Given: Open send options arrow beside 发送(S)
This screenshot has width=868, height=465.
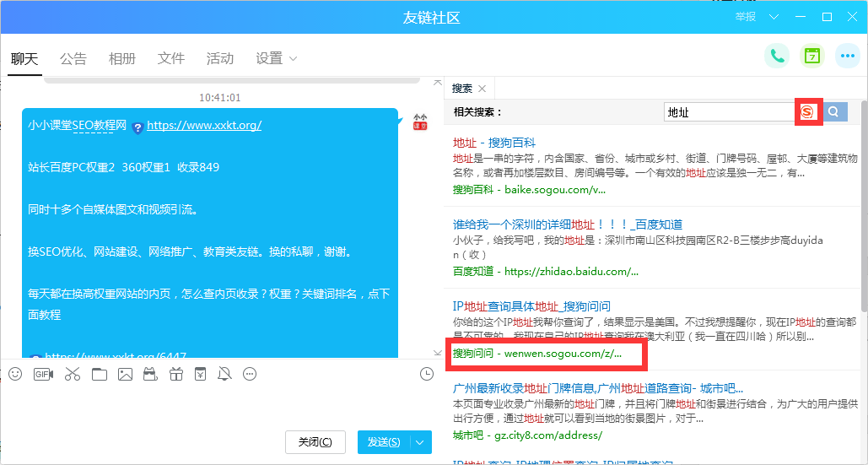Looking at the screenshot, I should click(x=419, y=442).
